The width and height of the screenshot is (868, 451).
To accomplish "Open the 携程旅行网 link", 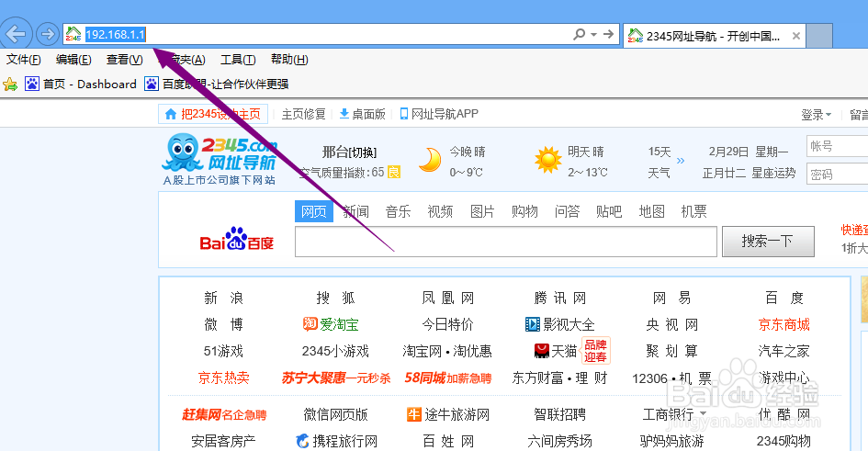I will 336,441.
